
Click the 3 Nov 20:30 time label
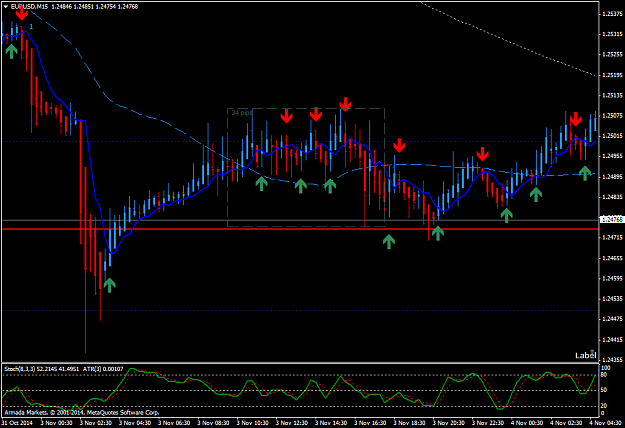pyautogui.click(x=448, y=423)
